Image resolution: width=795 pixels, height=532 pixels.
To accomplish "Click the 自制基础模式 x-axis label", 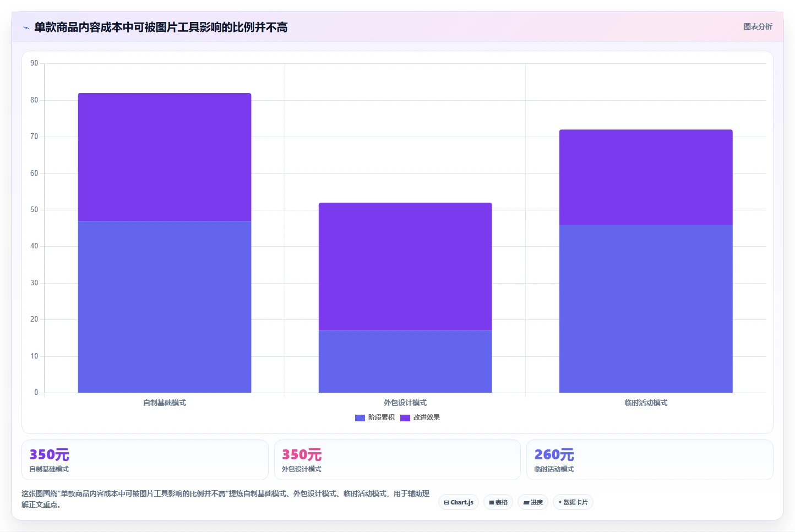I will pyautogui.click(x=165, y=403).
